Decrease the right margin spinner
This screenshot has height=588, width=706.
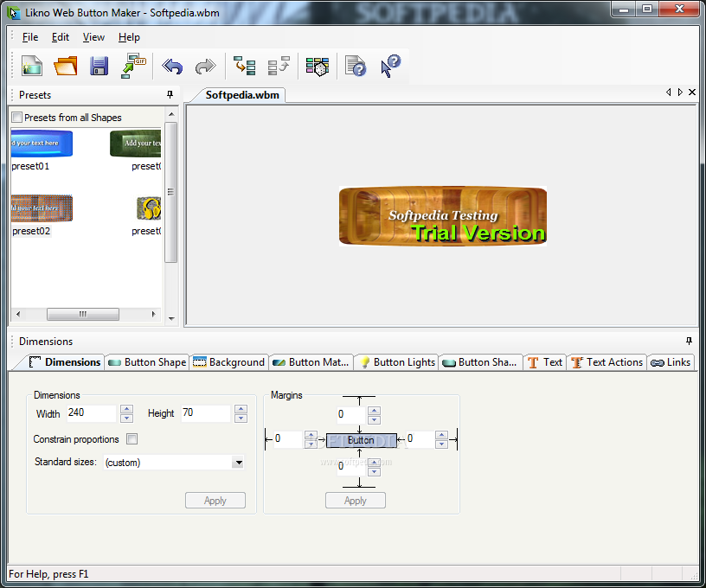coord(442,444)
